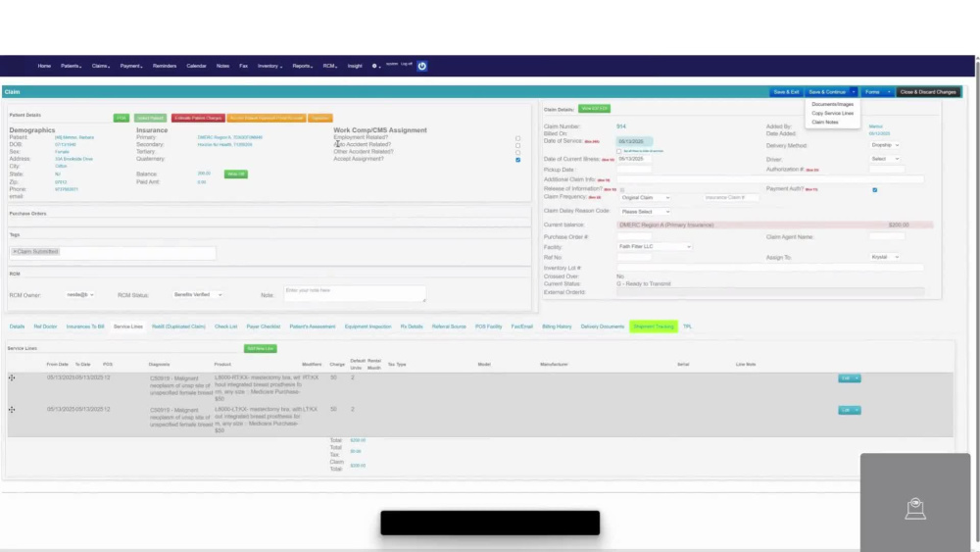The height and width of the screenshot is (552, 980).
Task: Open the Delivery Method dropdown
Action: [x=884, y=145]
